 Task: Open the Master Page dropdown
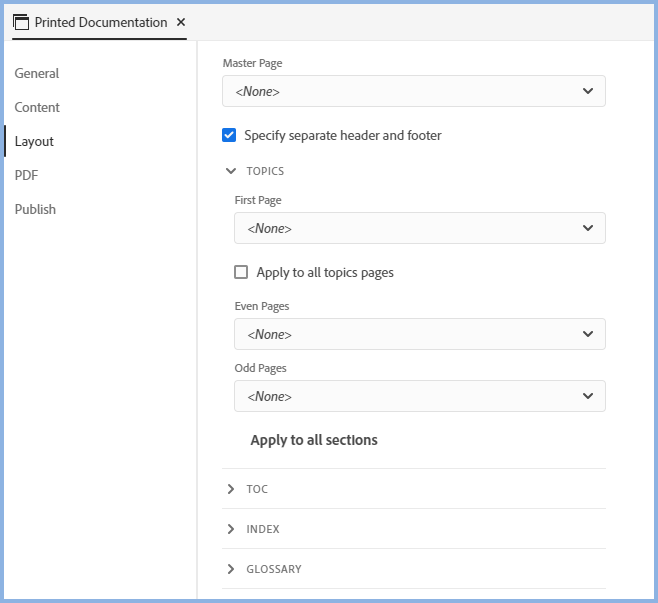(x=413, y=91)
